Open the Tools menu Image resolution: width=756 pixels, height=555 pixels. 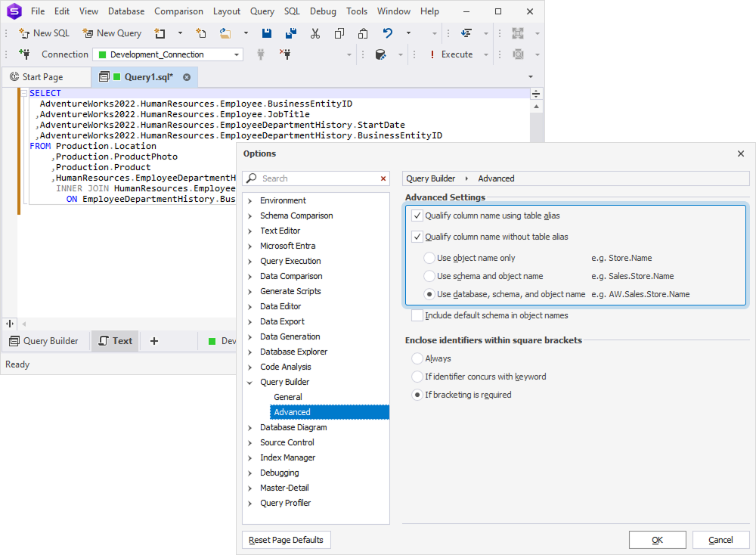tap(356, 11)
